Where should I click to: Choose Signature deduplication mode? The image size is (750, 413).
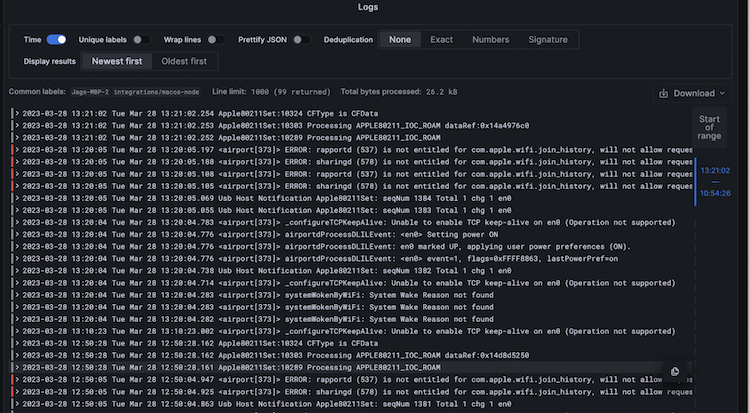(547, 40)
